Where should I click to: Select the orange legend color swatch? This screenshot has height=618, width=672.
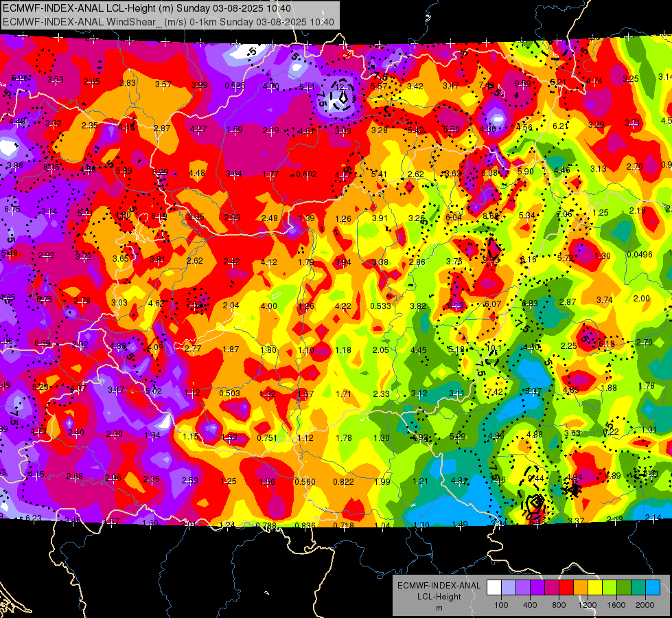click(581, 587)
